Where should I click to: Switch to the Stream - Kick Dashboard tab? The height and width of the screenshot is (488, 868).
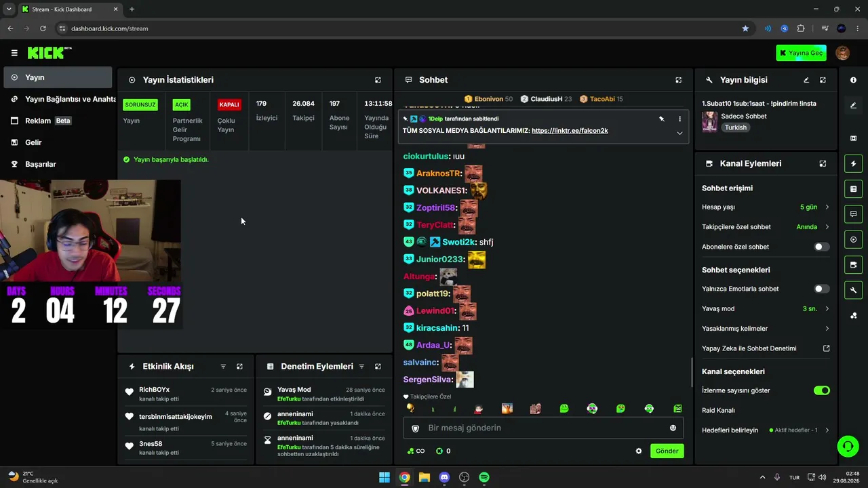pyautogui.click(x=69, y=9)
